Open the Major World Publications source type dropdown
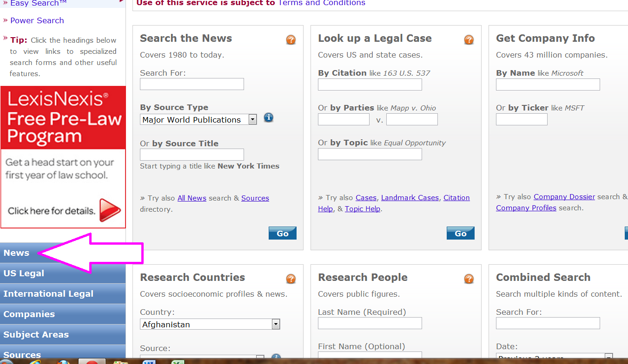The width and height of the screenshot is (628, 364). tap(198, 120)
